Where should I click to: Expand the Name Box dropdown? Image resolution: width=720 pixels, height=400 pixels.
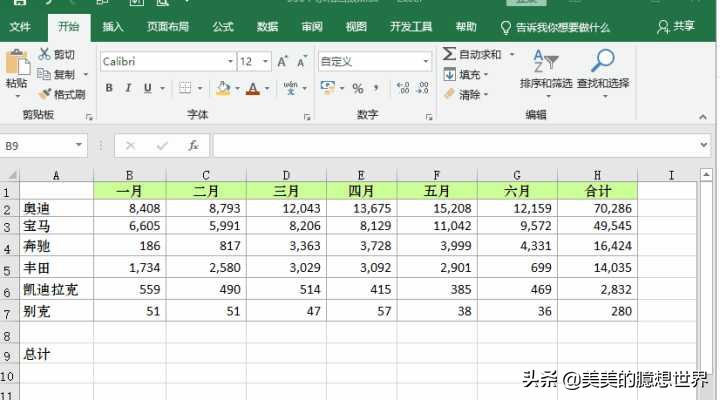[79, 145]
